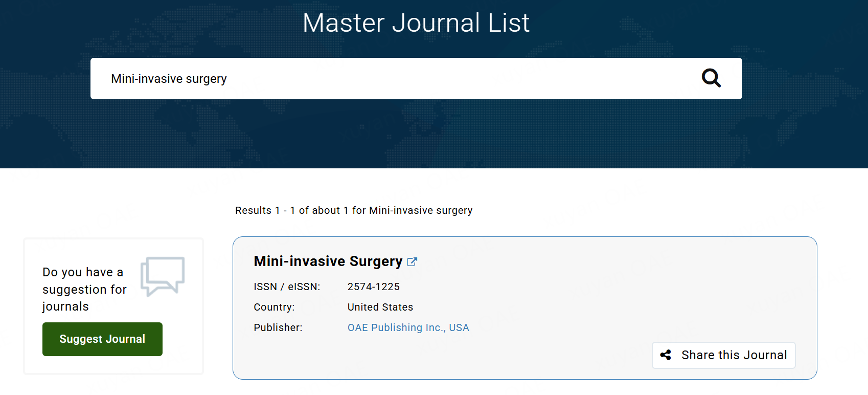The width and height of the screenshot is (868, 395).
Task: Click the Master Journal List heading
Action: [x=416, y=23]
